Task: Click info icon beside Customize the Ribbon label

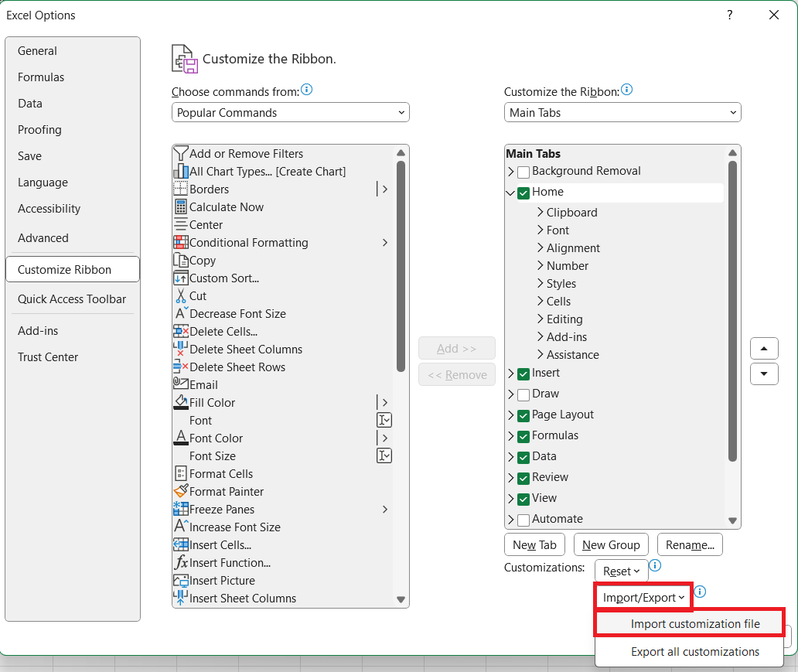Action: 626,90
